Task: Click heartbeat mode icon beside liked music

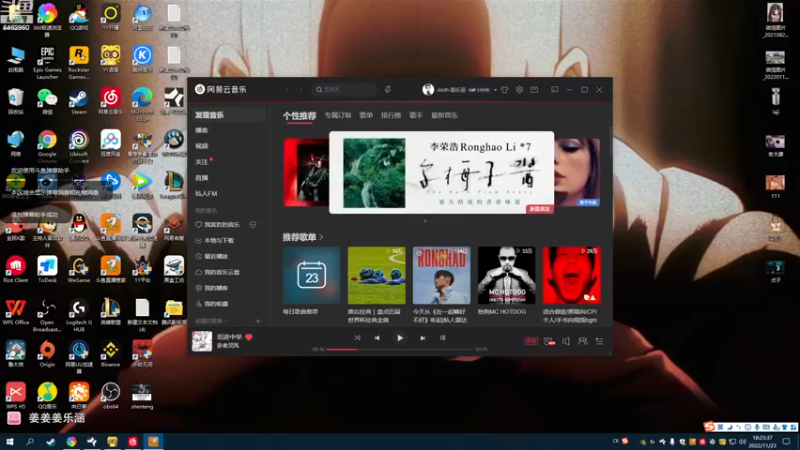Action: point(253,224)
